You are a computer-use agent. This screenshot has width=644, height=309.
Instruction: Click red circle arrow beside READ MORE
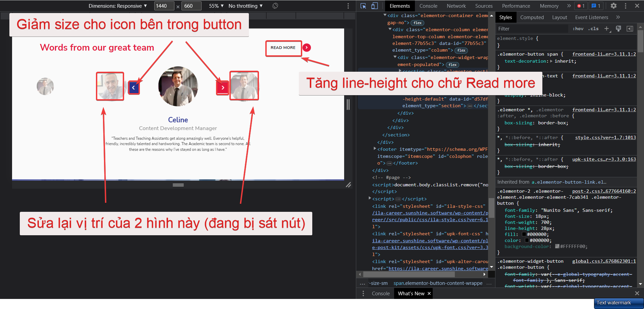click(x=307, y=48)
